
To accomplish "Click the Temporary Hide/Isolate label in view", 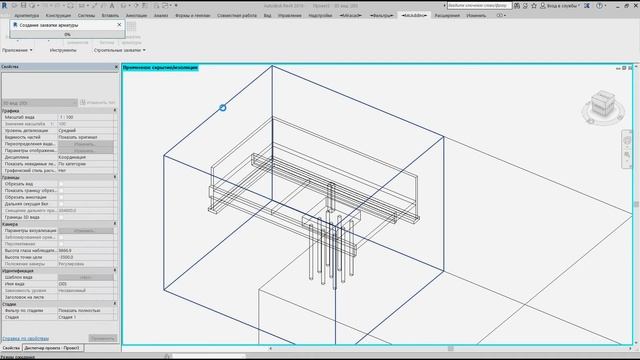I will tap(160, 68).
